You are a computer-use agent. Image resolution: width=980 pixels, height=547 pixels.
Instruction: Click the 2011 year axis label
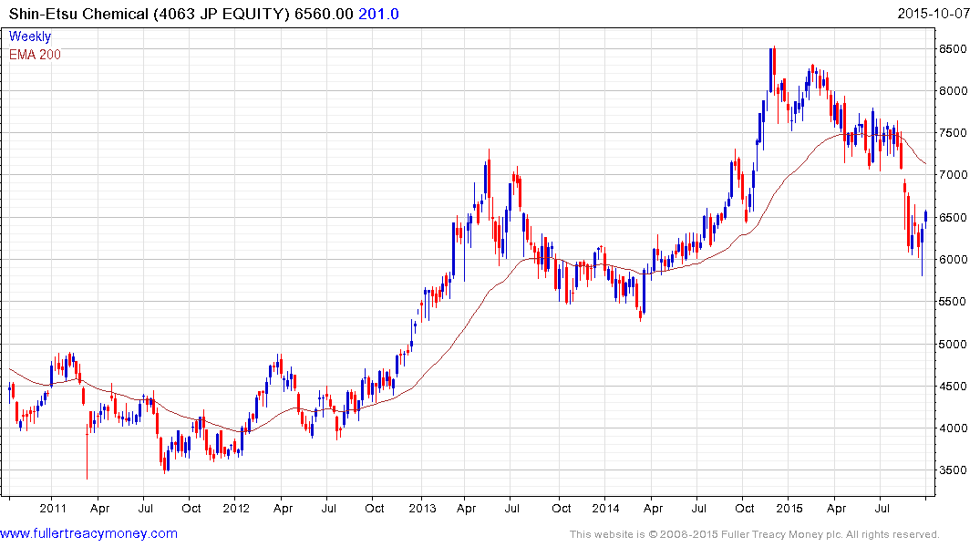click(x=53, y=508)
